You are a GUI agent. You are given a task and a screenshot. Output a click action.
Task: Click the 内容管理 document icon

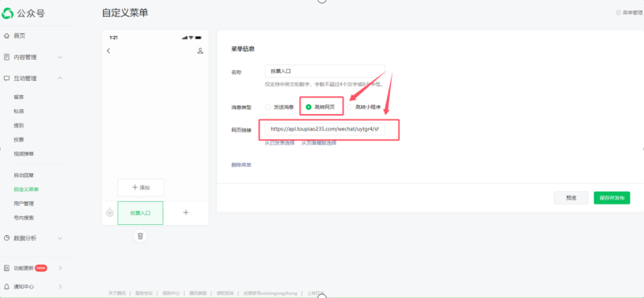(x=6, y=57)
